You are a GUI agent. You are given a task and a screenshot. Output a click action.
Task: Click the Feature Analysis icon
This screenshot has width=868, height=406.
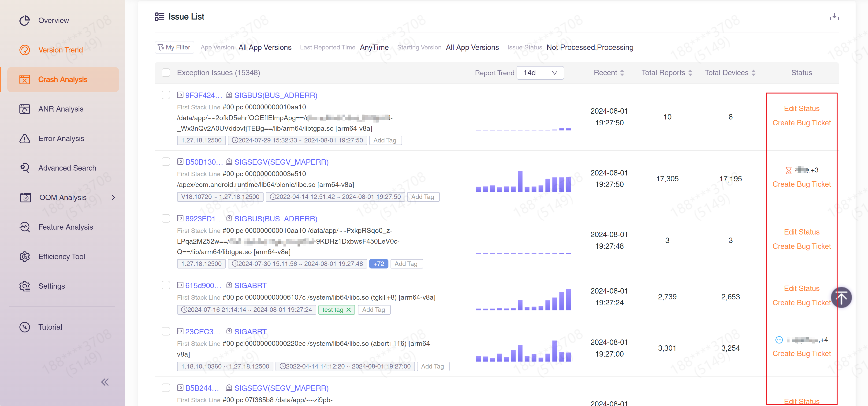pyautogui.click(x=25, y=227)
